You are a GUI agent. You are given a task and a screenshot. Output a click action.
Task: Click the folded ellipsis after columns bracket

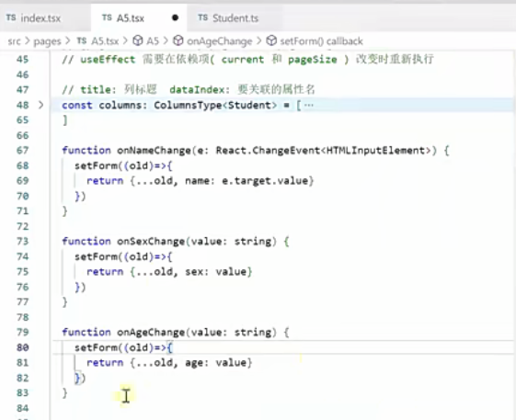point(309,106)
